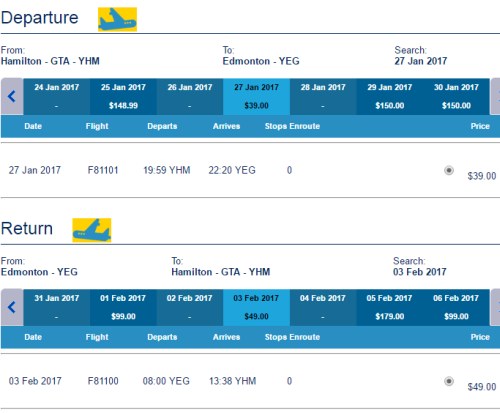500x413 pixels.
Task: Select the $39.00 departure flight radio button
Action: tap(449, 170)
